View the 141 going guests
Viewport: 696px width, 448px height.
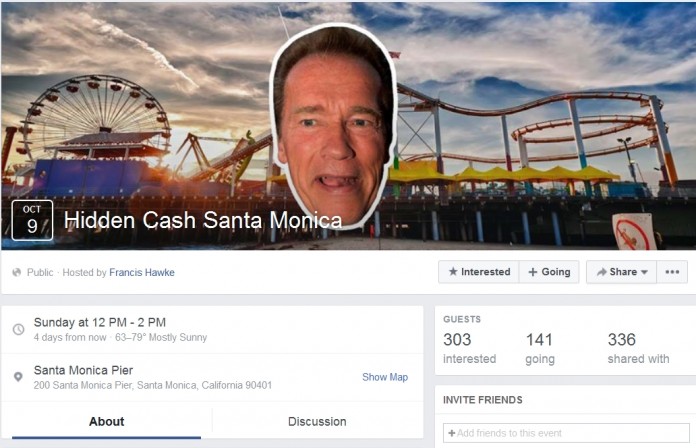coord(540,349)
